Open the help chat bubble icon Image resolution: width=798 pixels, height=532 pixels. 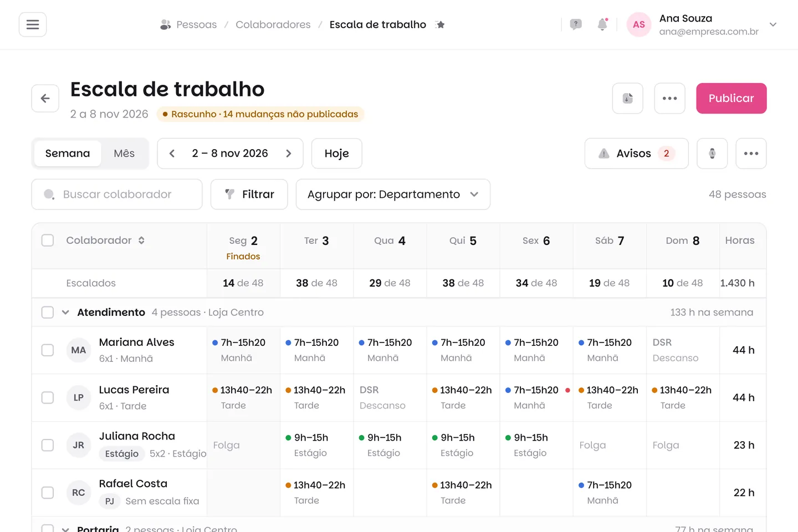pyautogui.click(x=576, y=24)
